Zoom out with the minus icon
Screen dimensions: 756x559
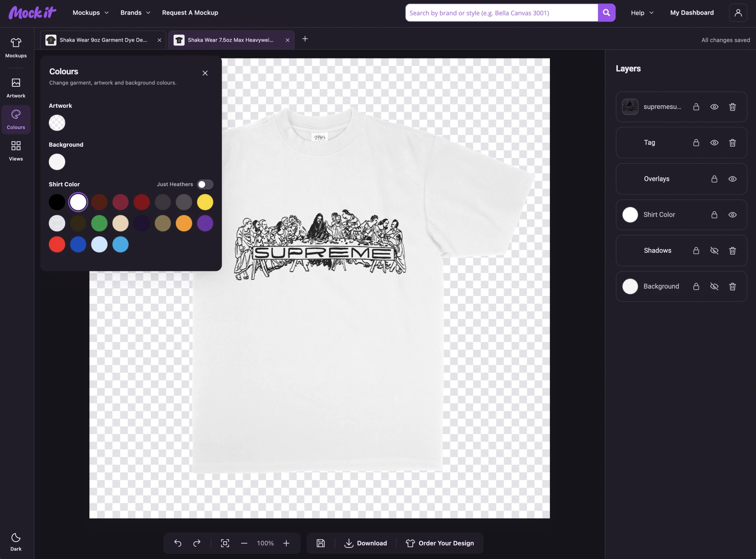tap(244, 543)
